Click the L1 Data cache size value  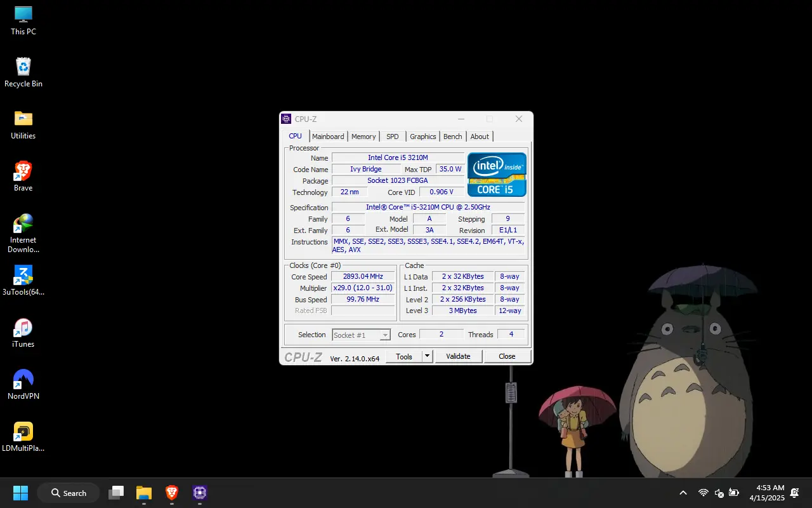point(463,276)
